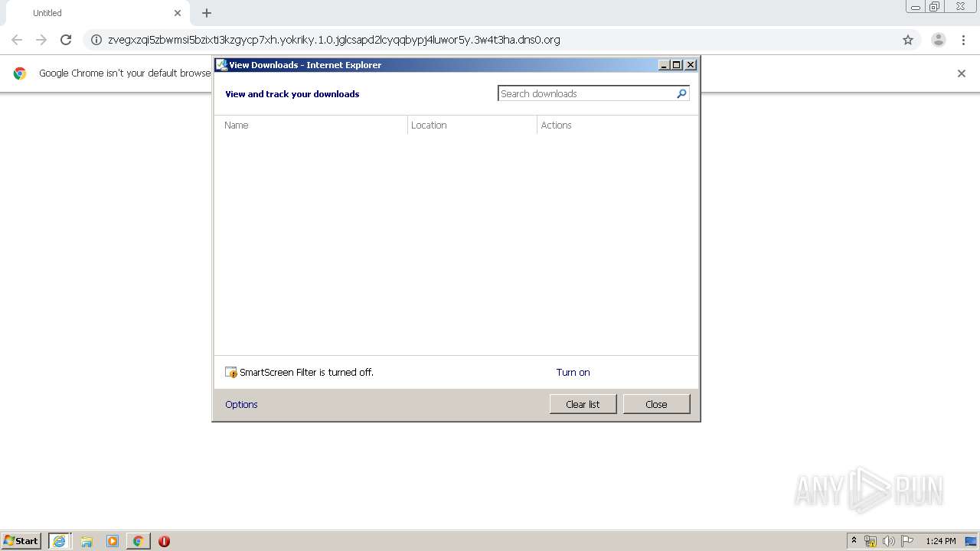
Task: Click Chrome logo in notification bar
Action: pyautogui.click(x=20, y=73)
